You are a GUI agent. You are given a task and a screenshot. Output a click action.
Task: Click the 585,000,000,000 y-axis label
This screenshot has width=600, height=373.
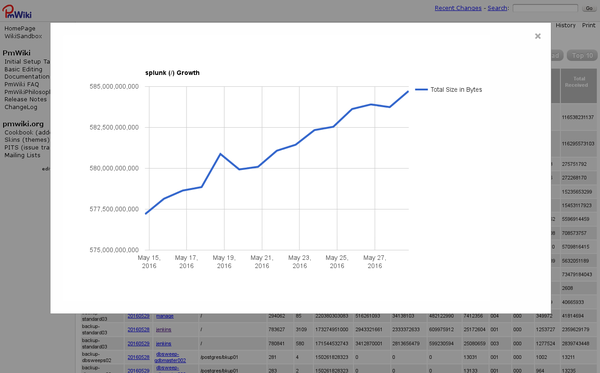pyautogui.click(x=114, y=86)
